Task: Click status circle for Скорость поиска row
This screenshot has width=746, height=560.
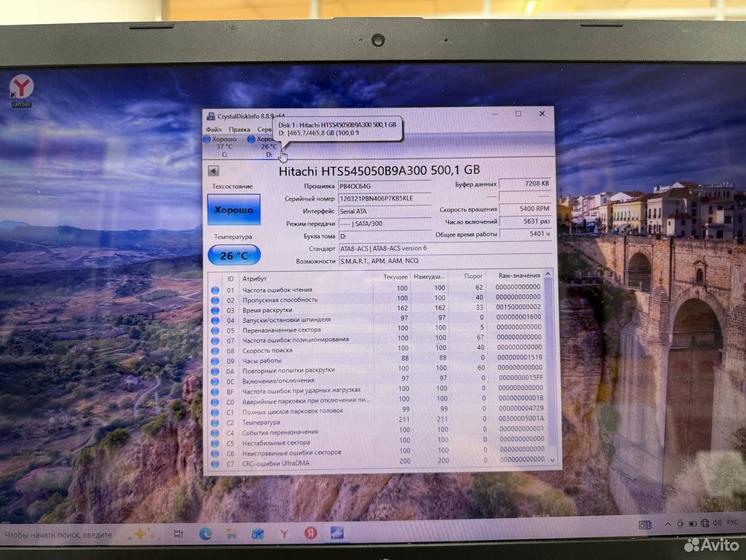Action: coord(215,351)
